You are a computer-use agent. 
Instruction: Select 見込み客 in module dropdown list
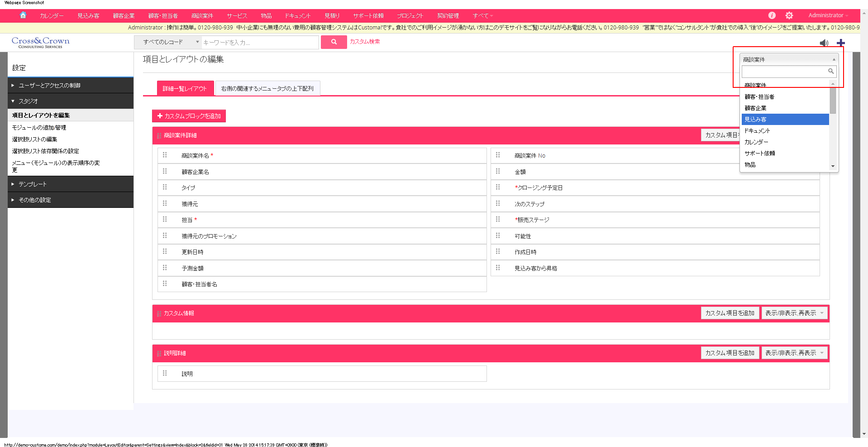[x=785, y=120]
